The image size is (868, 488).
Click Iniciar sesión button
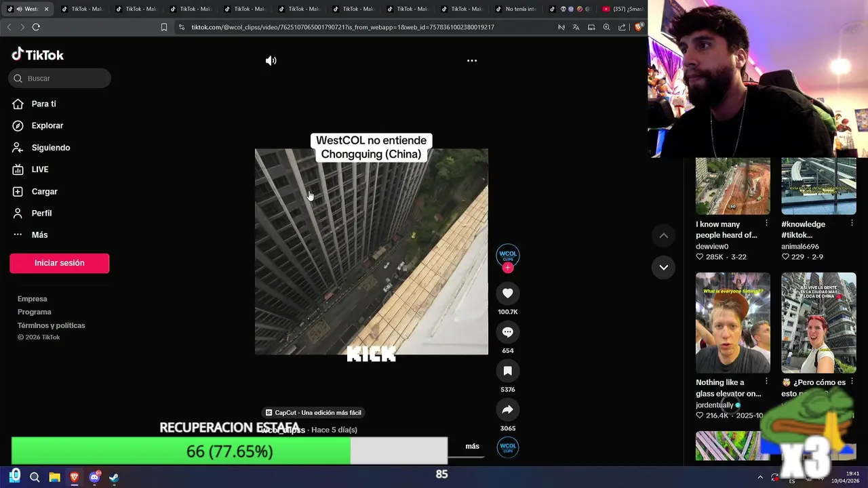pyautogui.click(x=60, y=263)
